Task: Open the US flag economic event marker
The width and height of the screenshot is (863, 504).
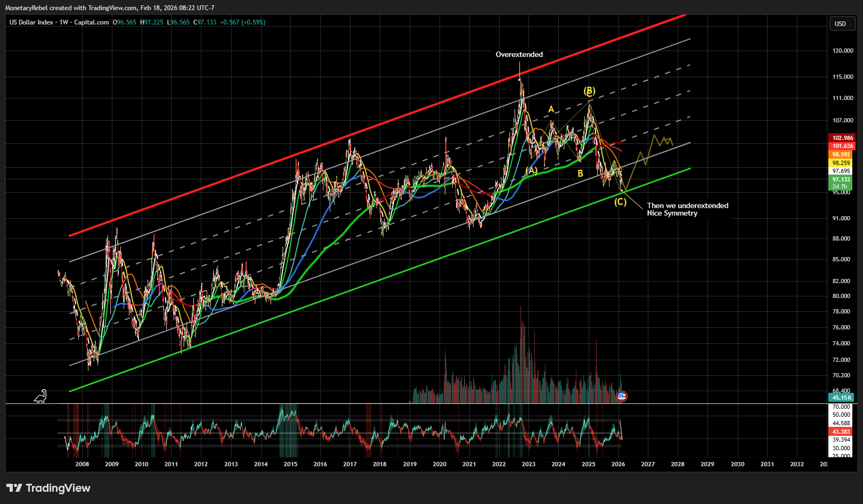Action: [621, 396]
